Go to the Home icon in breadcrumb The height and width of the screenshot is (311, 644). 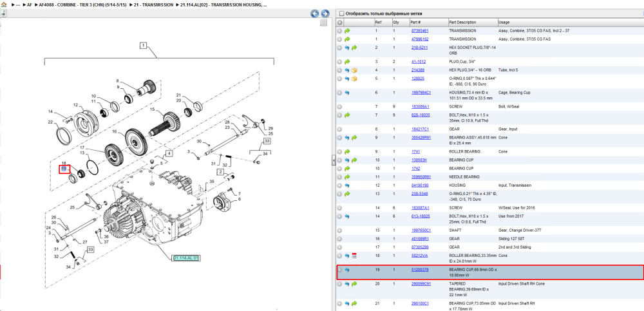click(x=4, y=5)
